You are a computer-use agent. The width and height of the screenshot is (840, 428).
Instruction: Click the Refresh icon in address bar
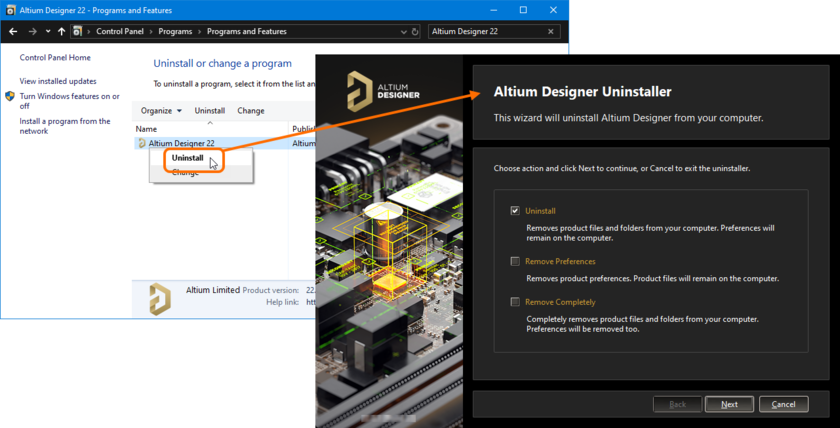(x=415, y=32)
